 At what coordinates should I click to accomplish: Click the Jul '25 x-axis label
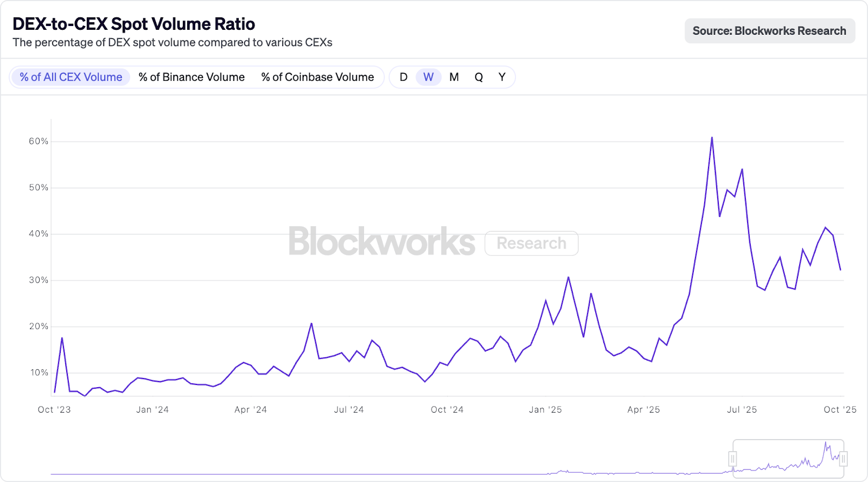[742, 410]
